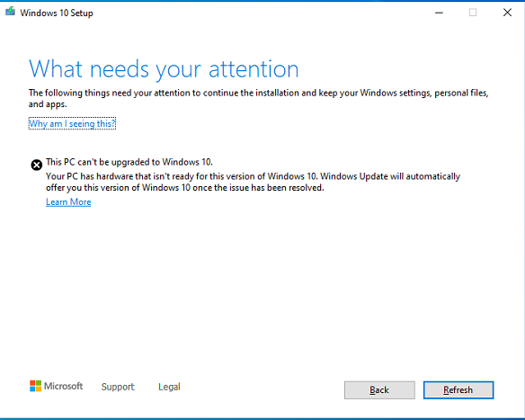Minimize the Windows 10 Setup window

pyautogui.click(x=439, y=13)
